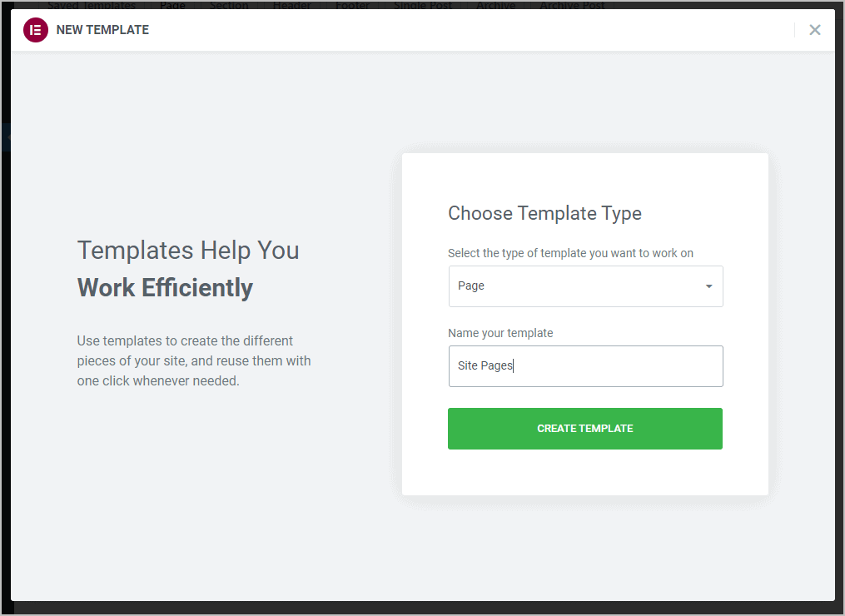Click the 'Work Efficiently' bold heading
The image size is (845, 616).
[x=165, y=288]
